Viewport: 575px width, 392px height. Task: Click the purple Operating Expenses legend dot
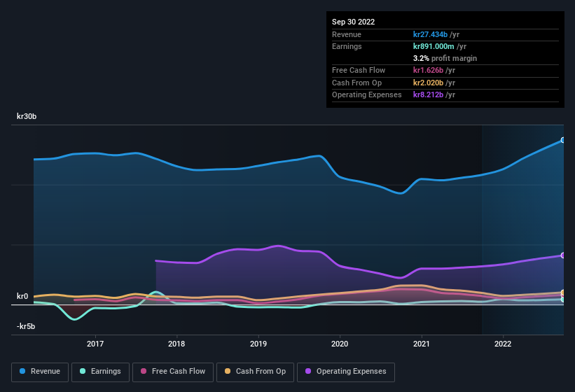[x=308, y=371]
